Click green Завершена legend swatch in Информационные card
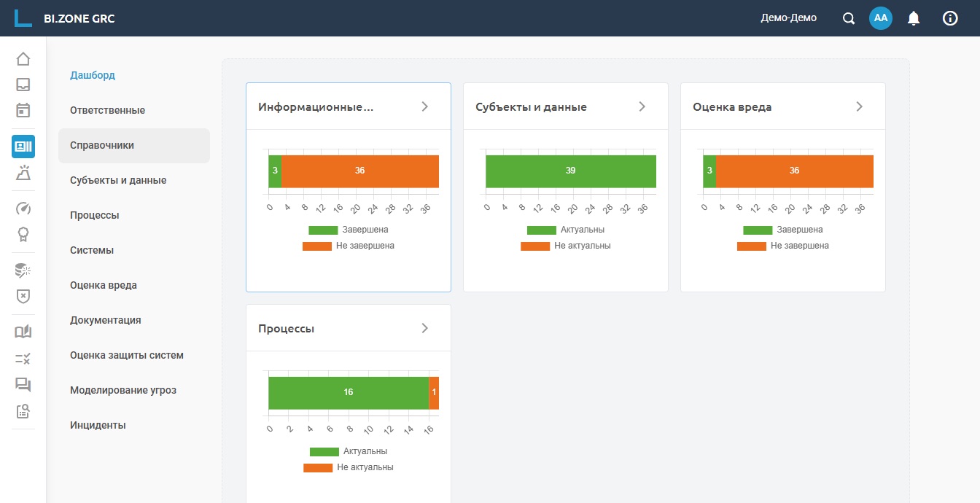This screenshot has width=980, height=503. [323, 230]
